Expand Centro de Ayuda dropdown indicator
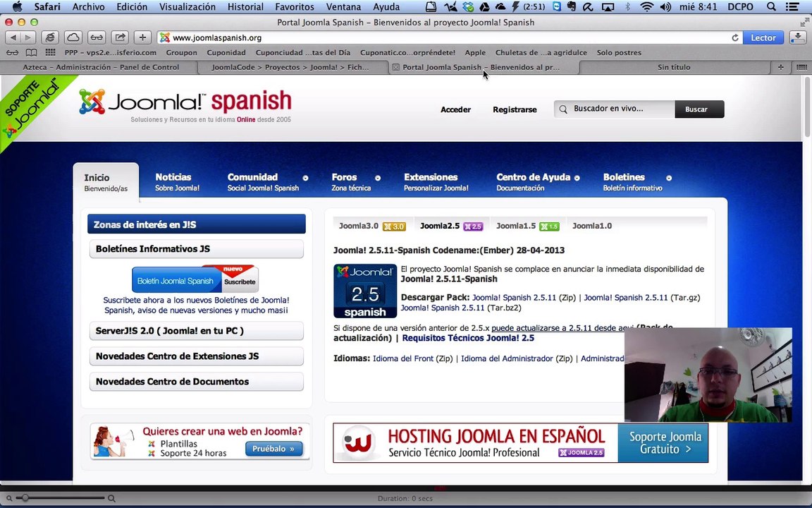 577,178
